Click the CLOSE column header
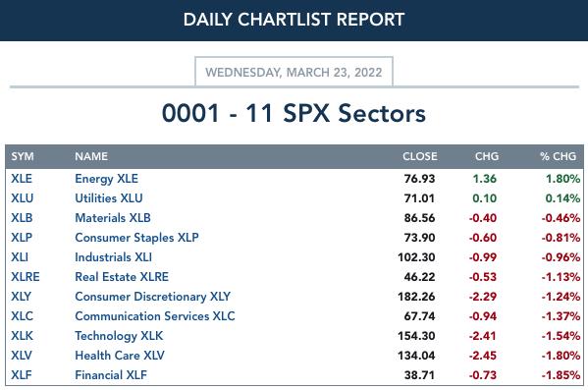Screen dimensions: 588x390 [420, 156]
